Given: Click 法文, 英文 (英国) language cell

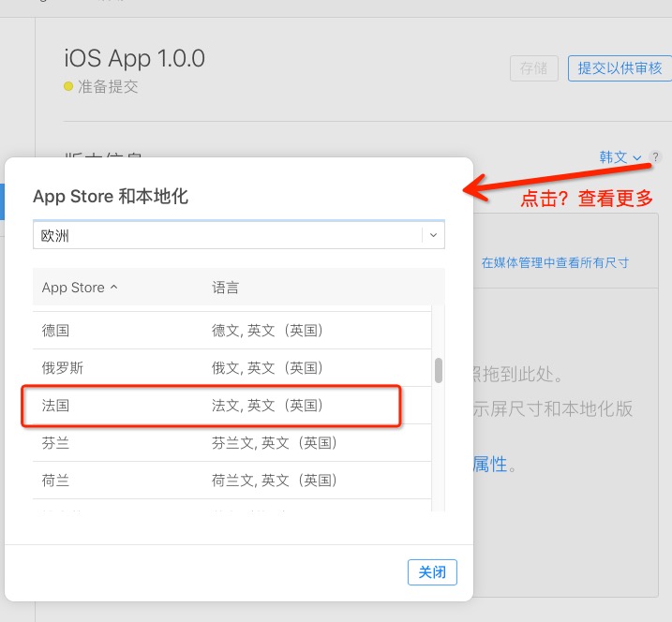Looking at the screenshot, I should (267, 406).
